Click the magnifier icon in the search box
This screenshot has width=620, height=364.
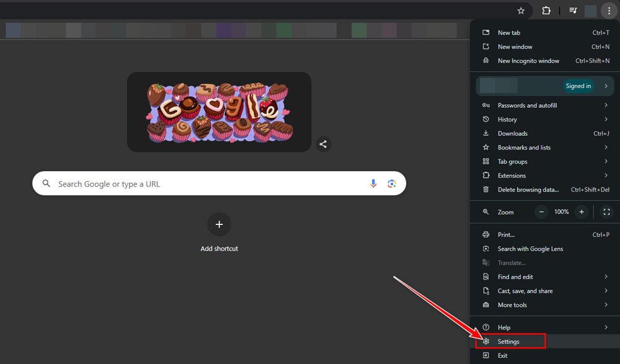click(x=46, y=184)
